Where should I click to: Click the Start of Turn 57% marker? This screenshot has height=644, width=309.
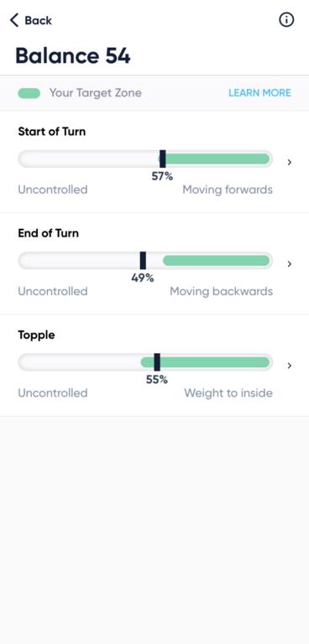click(x=163, y=159)
